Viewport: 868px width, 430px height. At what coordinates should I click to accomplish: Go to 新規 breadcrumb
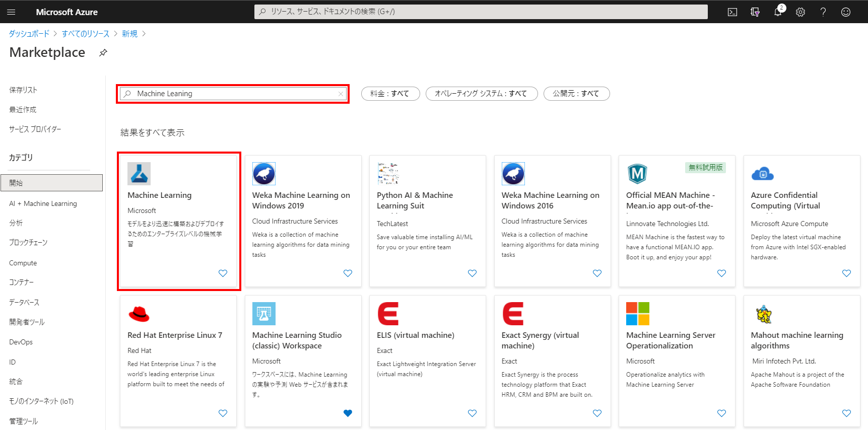pos(129,34)
